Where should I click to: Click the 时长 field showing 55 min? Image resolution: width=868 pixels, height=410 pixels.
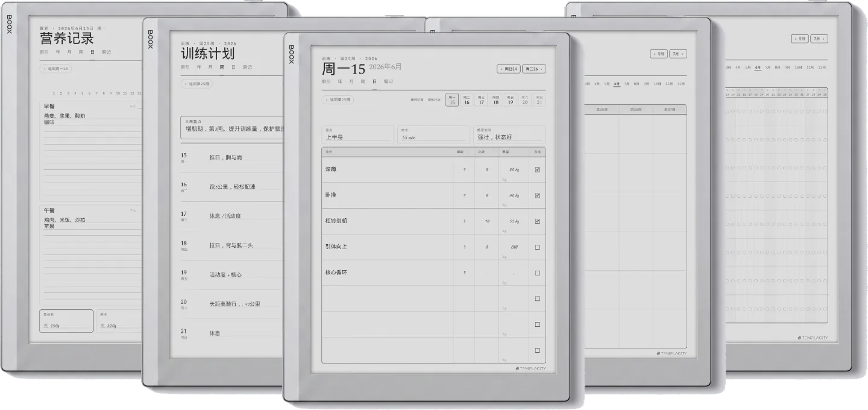[433, 134]
